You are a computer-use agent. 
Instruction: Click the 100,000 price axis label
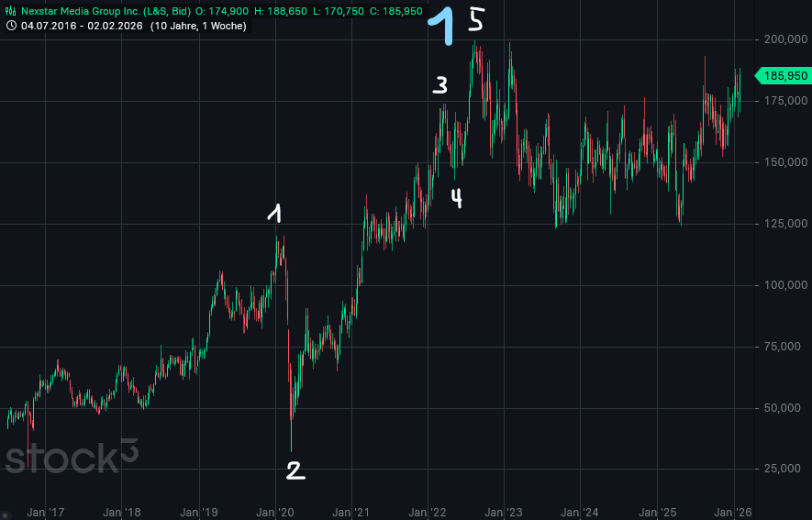pos(784,285)
